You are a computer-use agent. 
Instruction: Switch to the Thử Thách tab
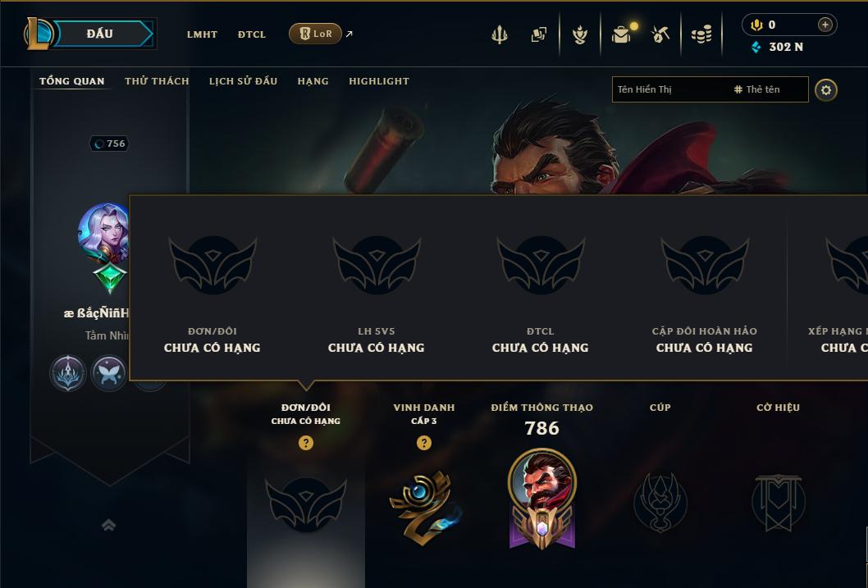click(x=157, y=81)
